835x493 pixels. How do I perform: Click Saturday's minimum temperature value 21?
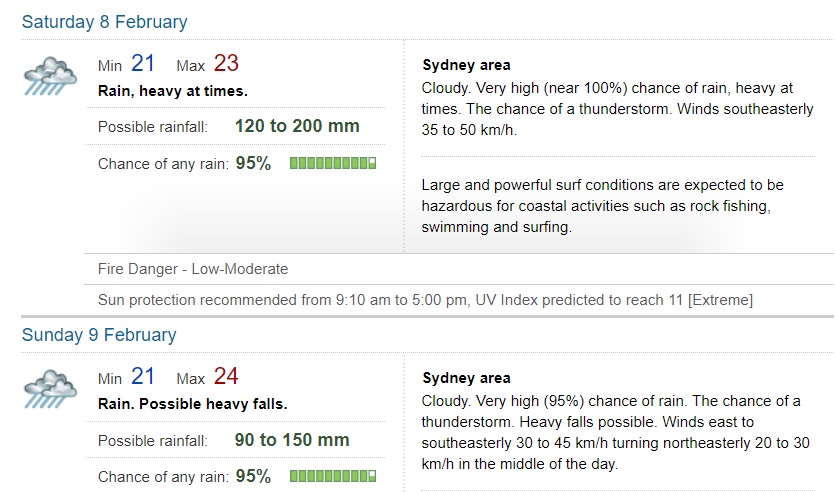click(143, 64)
